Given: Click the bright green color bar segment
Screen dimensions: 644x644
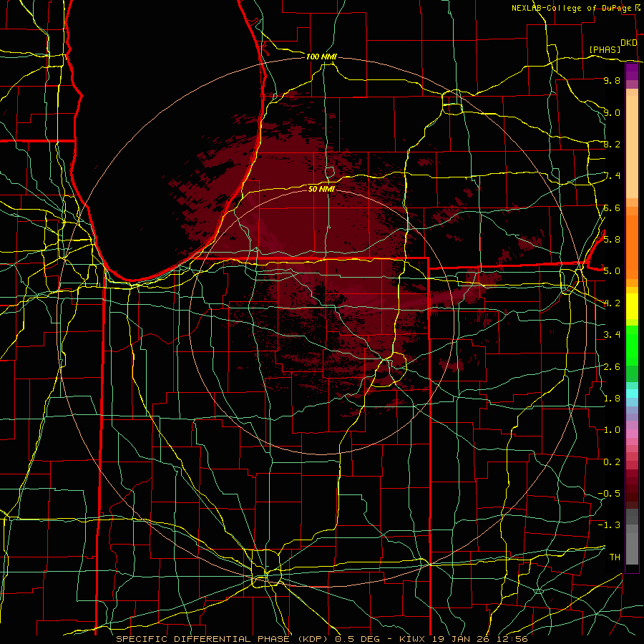Looking at the screenshot, I should (632, 345).
